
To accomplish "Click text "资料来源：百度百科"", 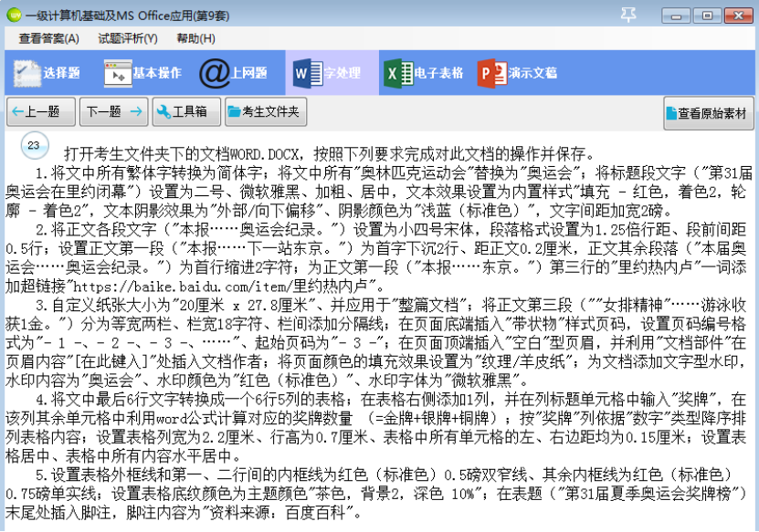I will (279, 513).
